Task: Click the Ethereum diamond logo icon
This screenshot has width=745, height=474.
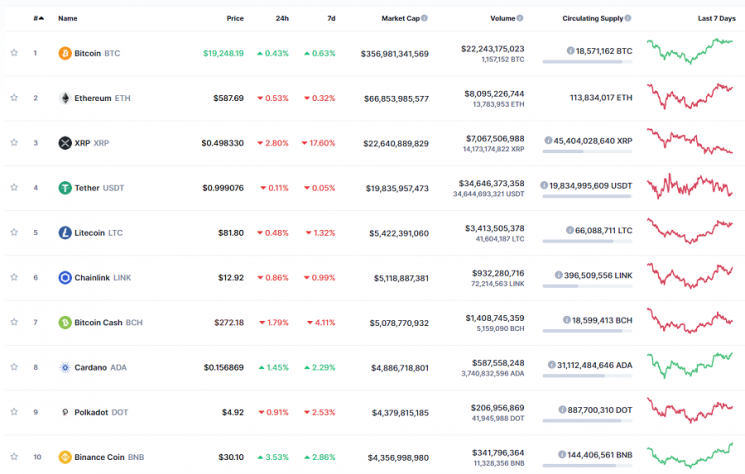Action: tap(65, 98)
